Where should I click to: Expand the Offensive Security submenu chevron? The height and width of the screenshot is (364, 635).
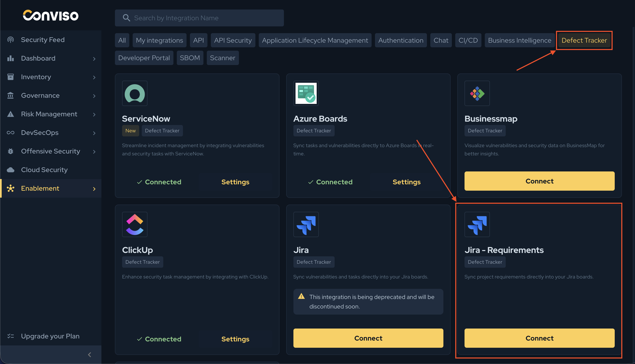point(94,152)
